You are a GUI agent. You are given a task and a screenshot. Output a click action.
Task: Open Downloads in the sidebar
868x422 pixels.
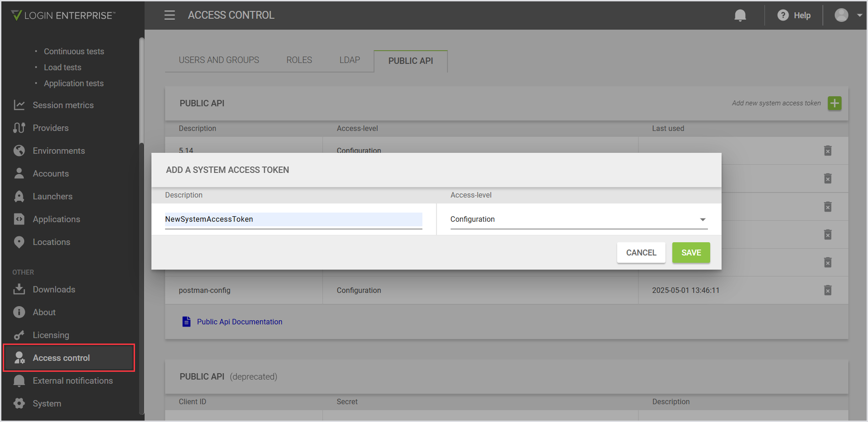point(54,289)
